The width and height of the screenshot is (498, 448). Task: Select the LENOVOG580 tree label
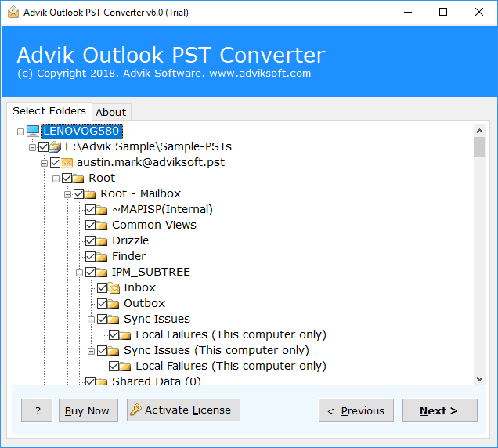[81, 131]
